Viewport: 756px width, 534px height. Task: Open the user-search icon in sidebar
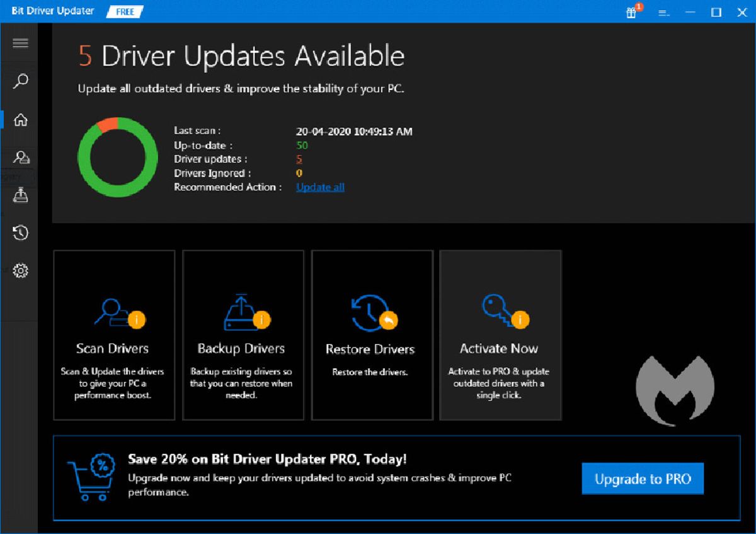point(21,157)
